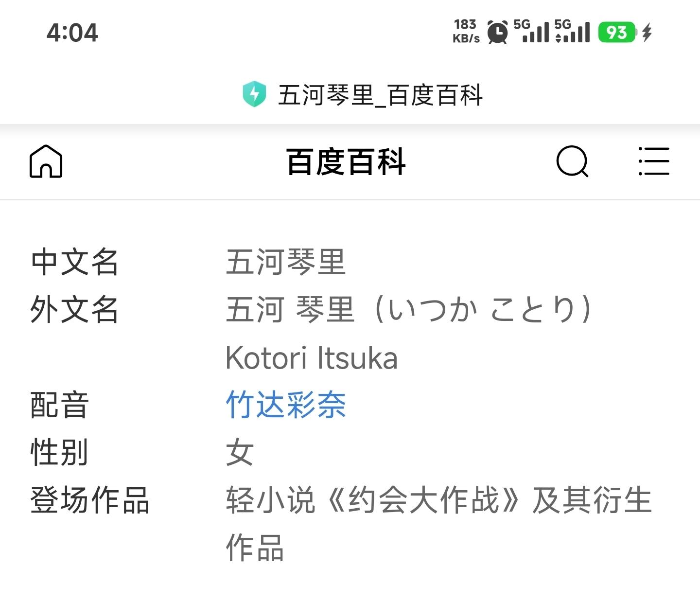The image size is (700, 603).
Task: Tap the charging bolt icon
Action: click(647, 33)
